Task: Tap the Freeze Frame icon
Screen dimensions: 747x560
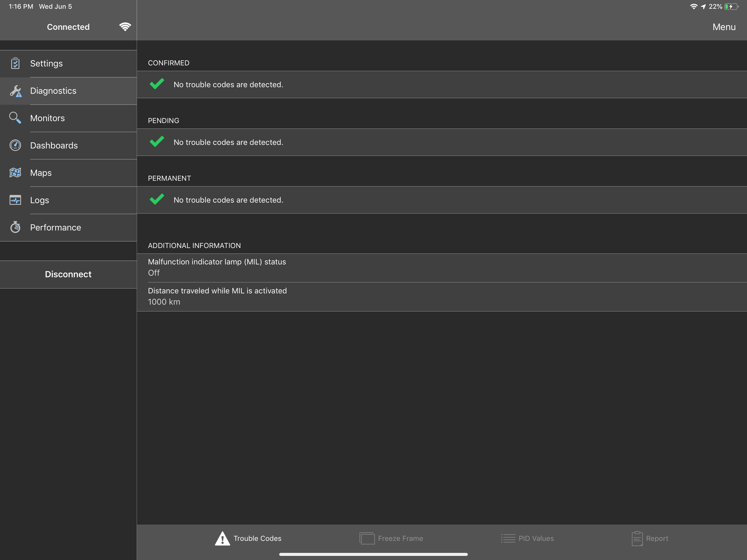Action: tap(367, 538)
